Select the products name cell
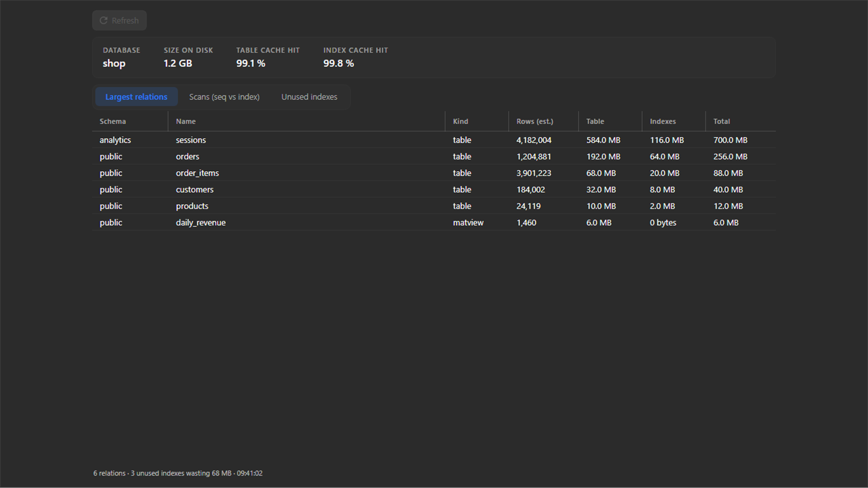Viewport: 868px width, 488px height. click(x=192, y=206)
